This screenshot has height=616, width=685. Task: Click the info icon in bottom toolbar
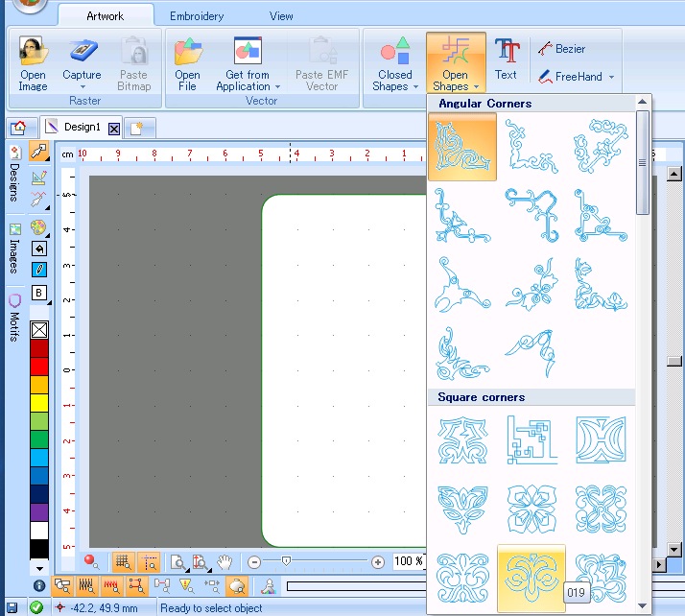point(39,585)
